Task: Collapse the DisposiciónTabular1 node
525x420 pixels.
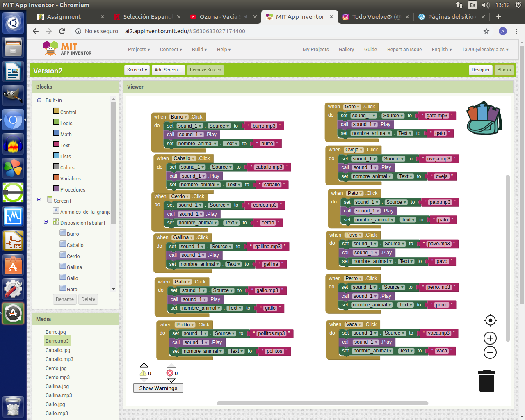Action: [x=46, y=222]
